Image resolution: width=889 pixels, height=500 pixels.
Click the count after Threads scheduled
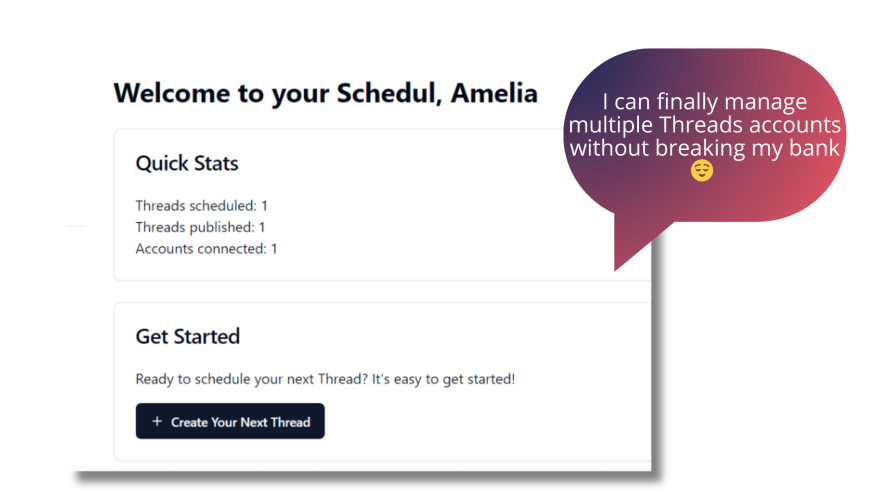264,205
